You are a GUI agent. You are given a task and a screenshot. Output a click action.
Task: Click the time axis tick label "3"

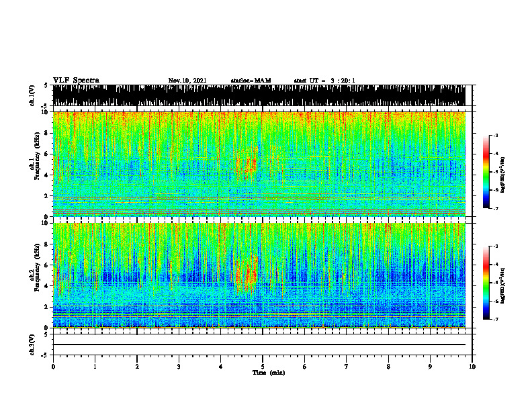(179, 367)
